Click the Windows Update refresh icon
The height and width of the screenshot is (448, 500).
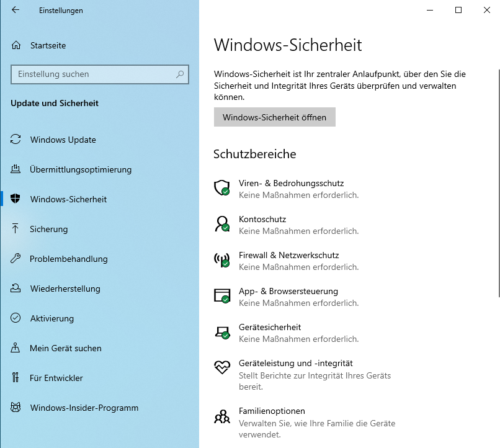click(x=16, y=140)
